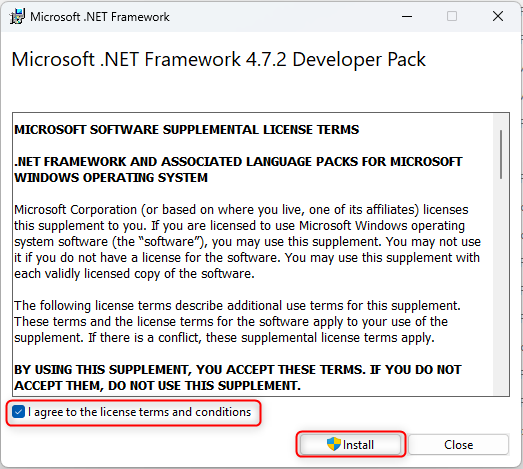
Task: Click the installer icon in the title bar
Action: point(17,16)
